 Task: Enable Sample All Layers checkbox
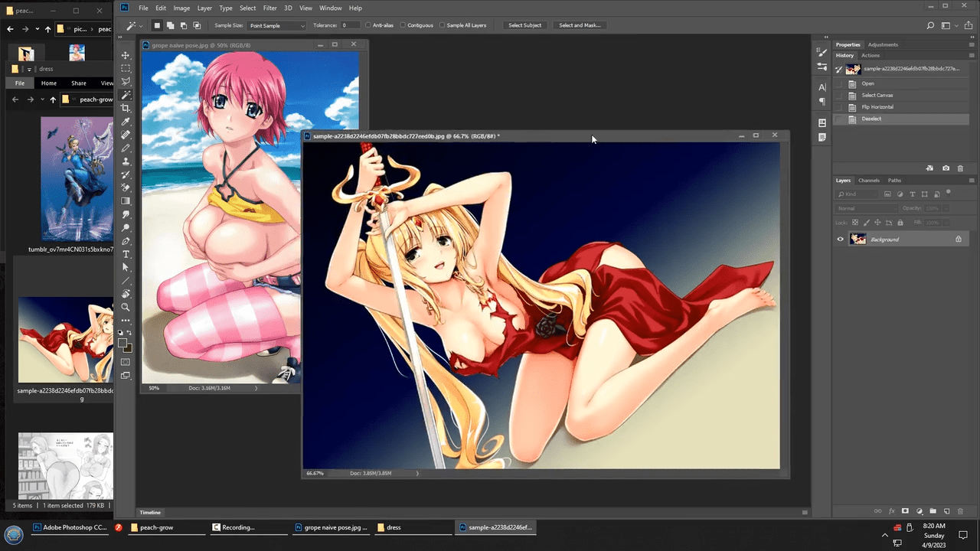pos(443,25)
